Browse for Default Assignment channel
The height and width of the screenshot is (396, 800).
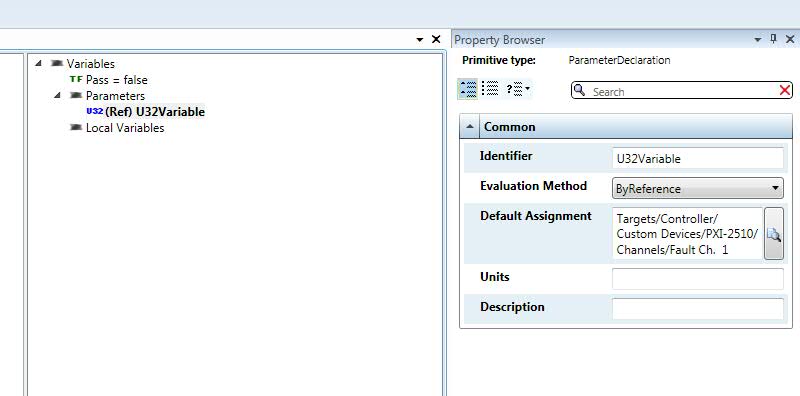click(x=773, y=234)
